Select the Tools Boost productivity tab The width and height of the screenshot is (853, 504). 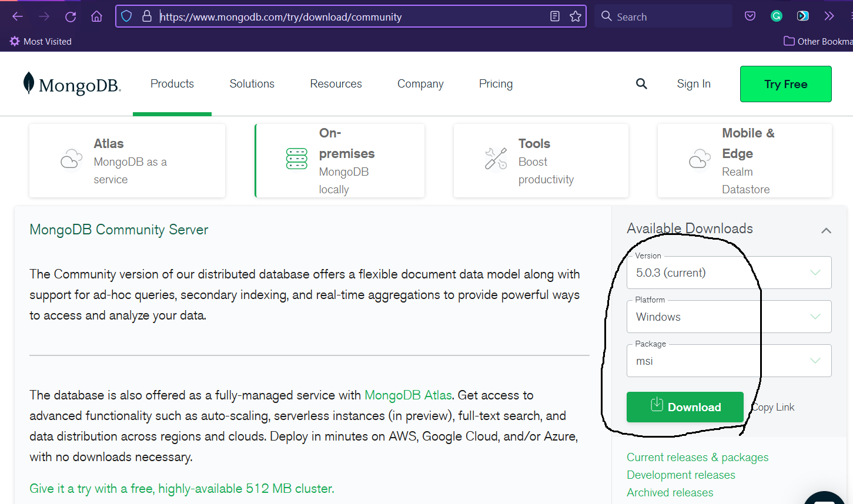(541, 160)
